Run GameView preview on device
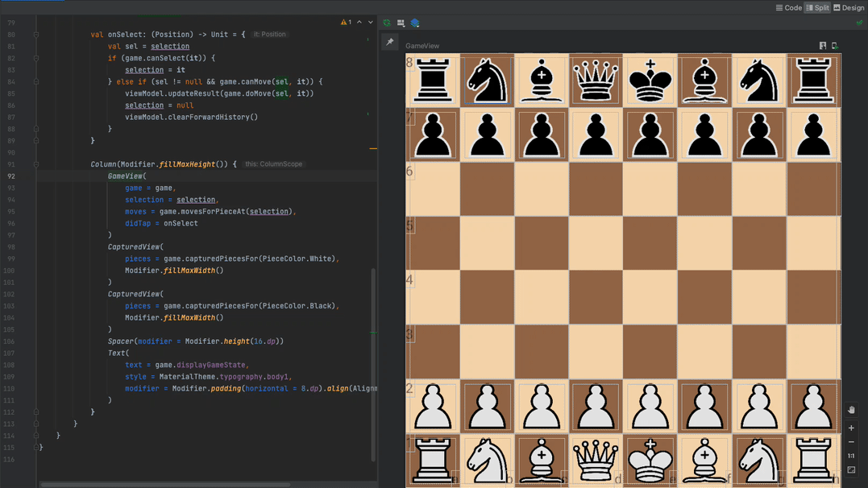868x488 pixels. click(x=835, y=46)
